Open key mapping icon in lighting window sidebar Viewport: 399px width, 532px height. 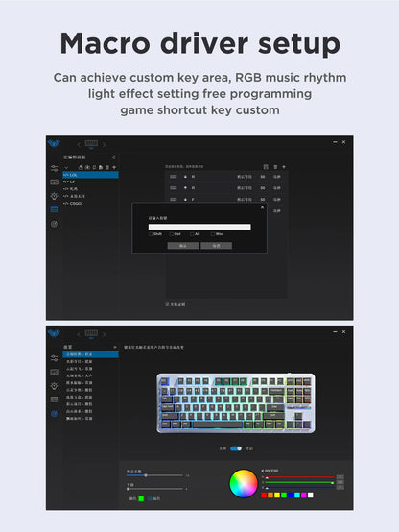(x=55, y=373)
